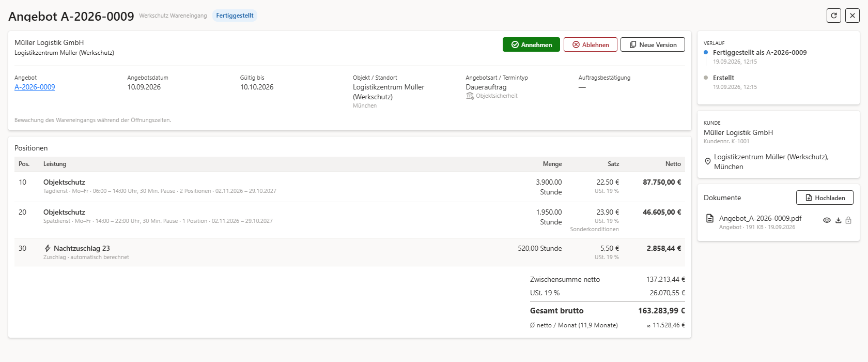This screenshot has width=868, height=362.
Task: Click the location pin icon under Kunde
Action: 708,161
